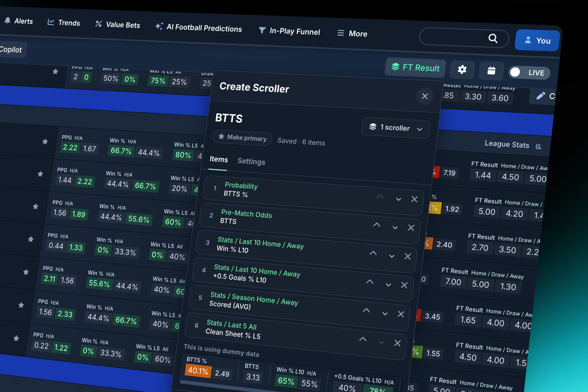Viewport: 588px width, 392px height.
Task: Open League Stats link
Action: click(x=513, y=145)
